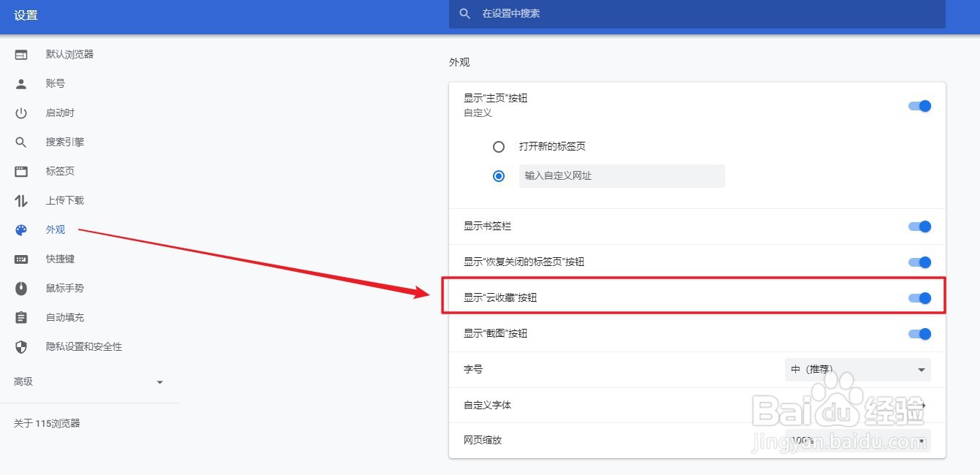Open the Autofill (自动填充) menu item
Screen dimensions: 980x475
(65, 318)
